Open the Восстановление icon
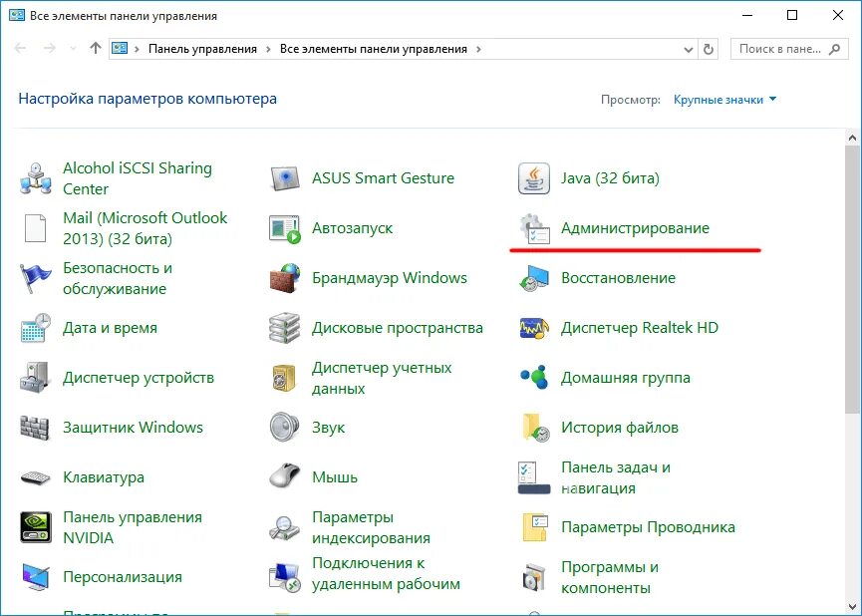 (534, 278)
